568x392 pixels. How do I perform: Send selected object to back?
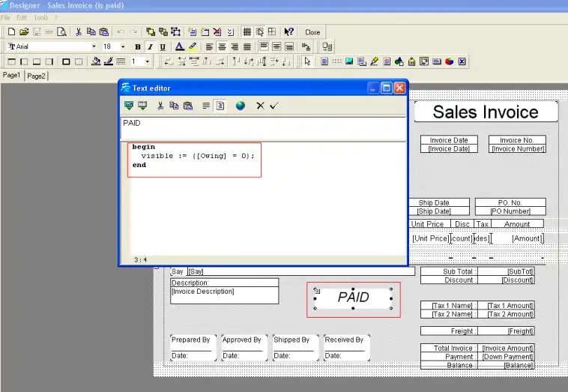[x=163, y=32]
